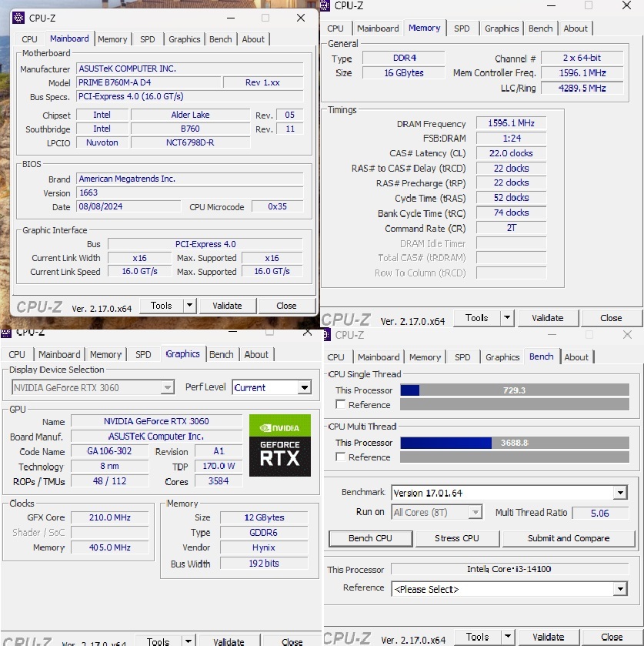The width and height of the screenshot is (644, 646).
Task: Click the multi thread 3688.8 score bar
Action: (x=515, y=443)
